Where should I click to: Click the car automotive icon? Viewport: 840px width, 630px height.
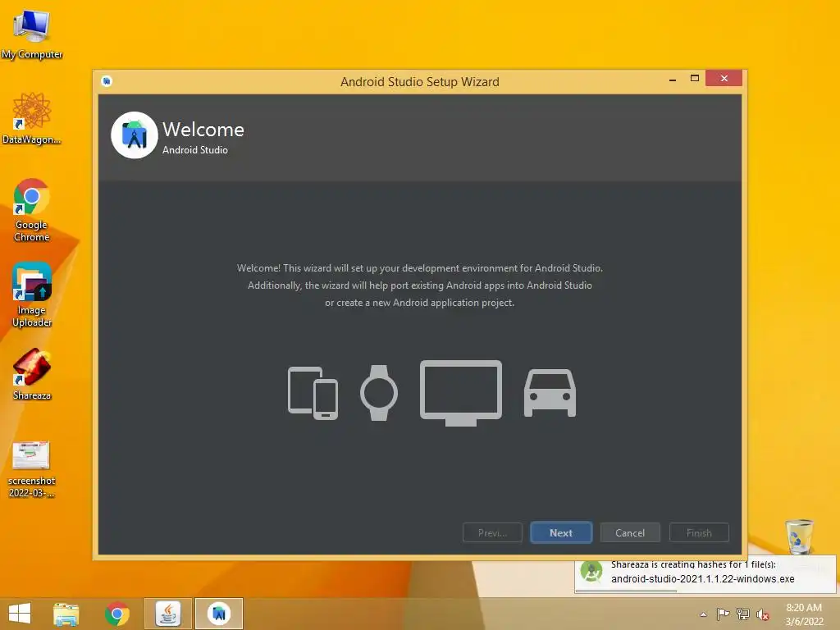[550, 393]
